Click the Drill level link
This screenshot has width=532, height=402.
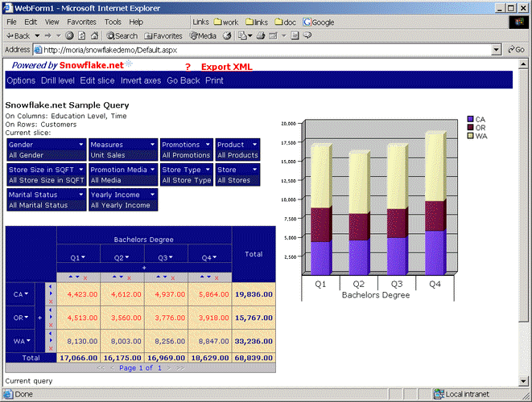click(x=58, y=80)
